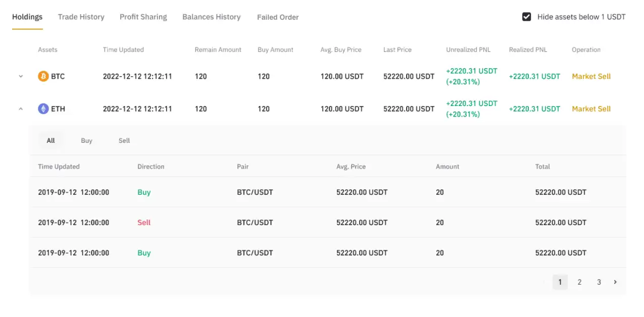Filter ETH trades by Buy
The height and width of the screenshot is (317, 644).
pyautogui.click(x=86, y=141)
